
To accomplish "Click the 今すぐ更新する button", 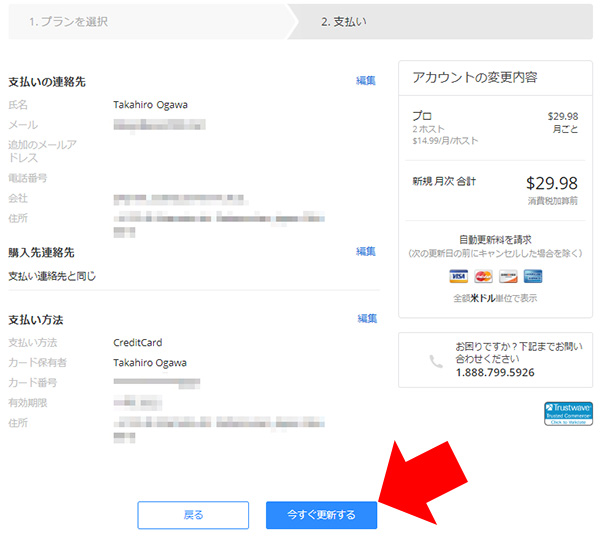I will click(321, 515).
